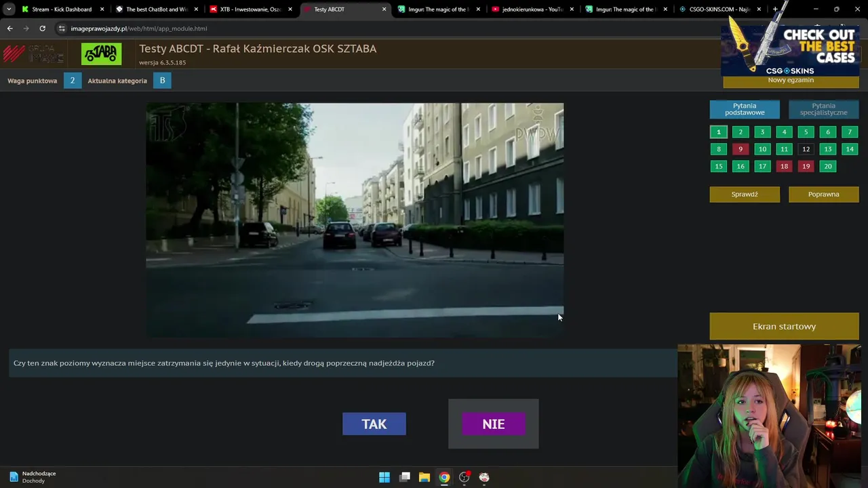This screenshot has width=868, height=488.
Task: Go to question 14
Action: [x=849, y=149]
